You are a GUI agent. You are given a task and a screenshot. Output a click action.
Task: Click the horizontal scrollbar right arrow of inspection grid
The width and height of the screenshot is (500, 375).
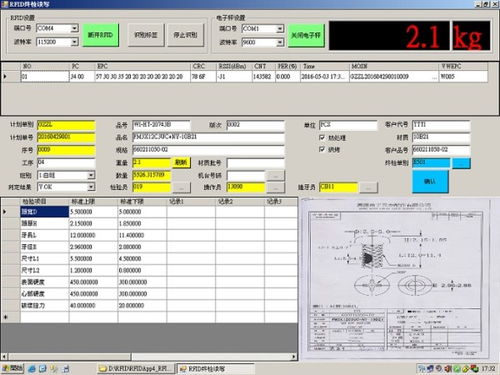coord(294,357)
